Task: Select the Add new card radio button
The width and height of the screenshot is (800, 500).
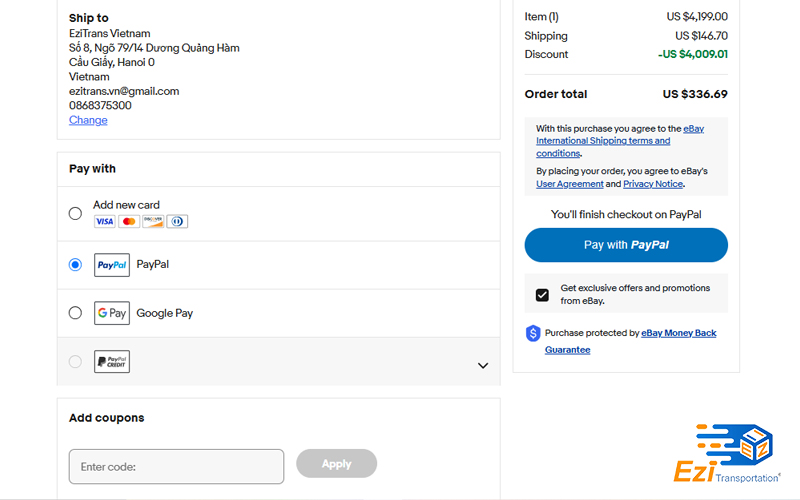Action: coord(75,213)
